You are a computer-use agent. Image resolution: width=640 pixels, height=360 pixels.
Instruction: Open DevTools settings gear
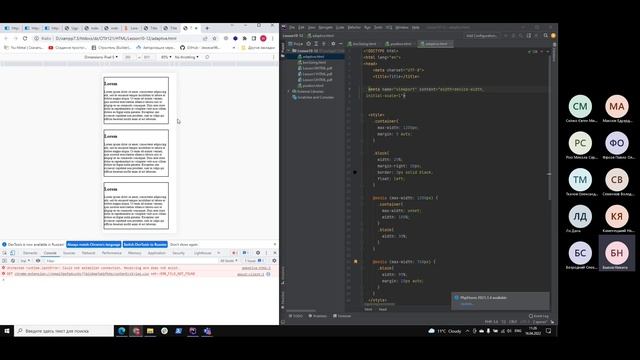[258, 253]
